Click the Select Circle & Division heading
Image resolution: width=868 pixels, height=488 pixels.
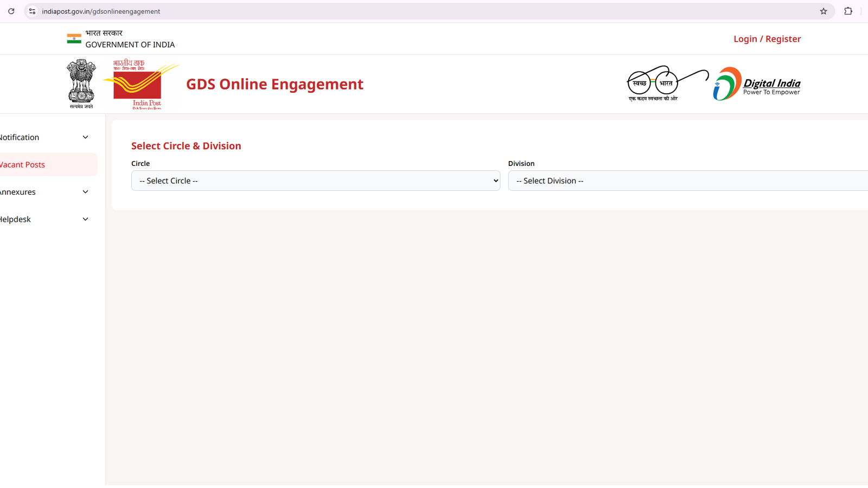coord(186,146)
